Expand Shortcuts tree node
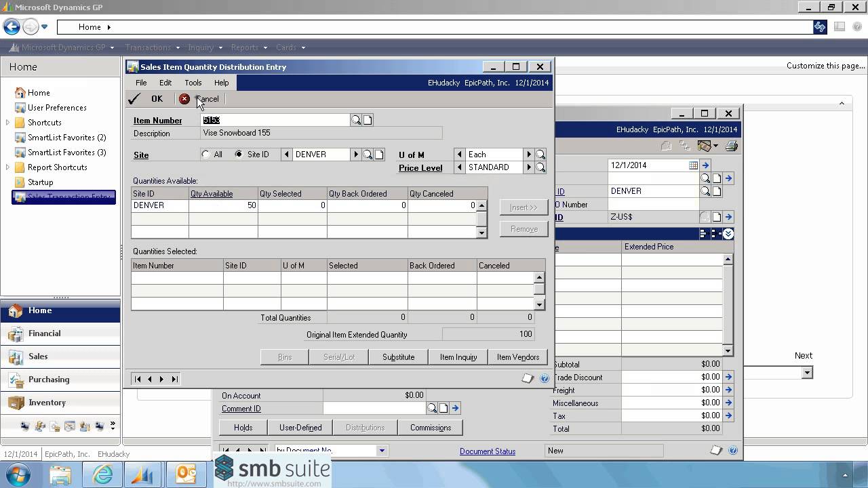The width and height of the screenshot is (868, 488). click(x=7, y=123)
